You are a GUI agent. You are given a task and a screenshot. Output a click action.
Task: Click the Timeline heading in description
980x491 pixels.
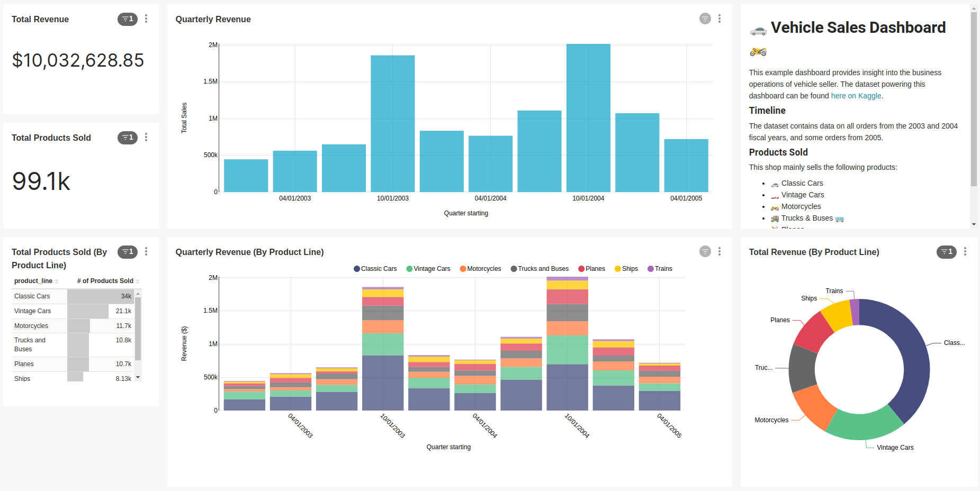(767, 111)
